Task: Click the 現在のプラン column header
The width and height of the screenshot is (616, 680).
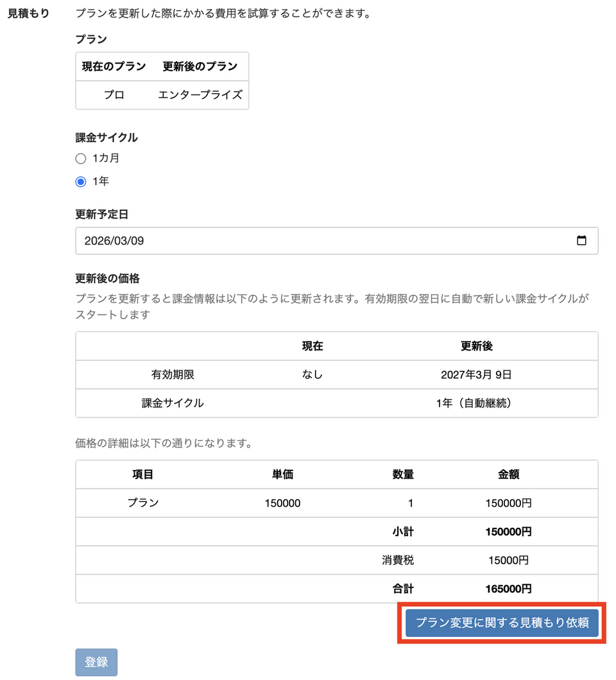Action: [x=114, y=66]
